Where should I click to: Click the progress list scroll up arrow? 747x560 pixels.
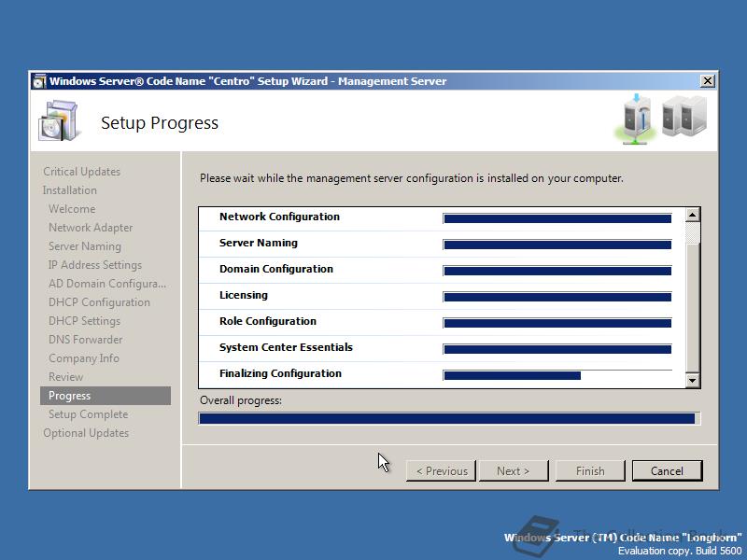pos(692,215)
